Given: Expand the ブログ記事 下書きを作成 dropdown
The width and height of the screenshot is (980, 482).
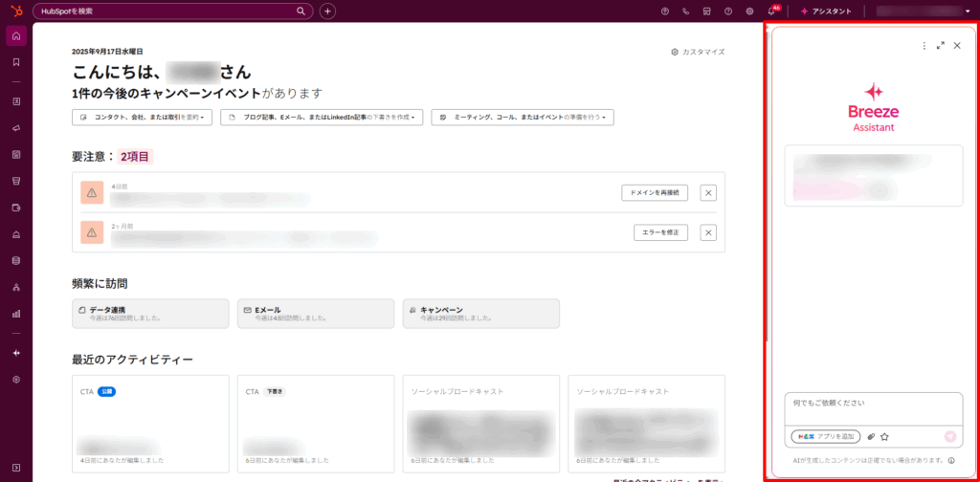Looking at the screenshot, I should [x=323, y=117].
